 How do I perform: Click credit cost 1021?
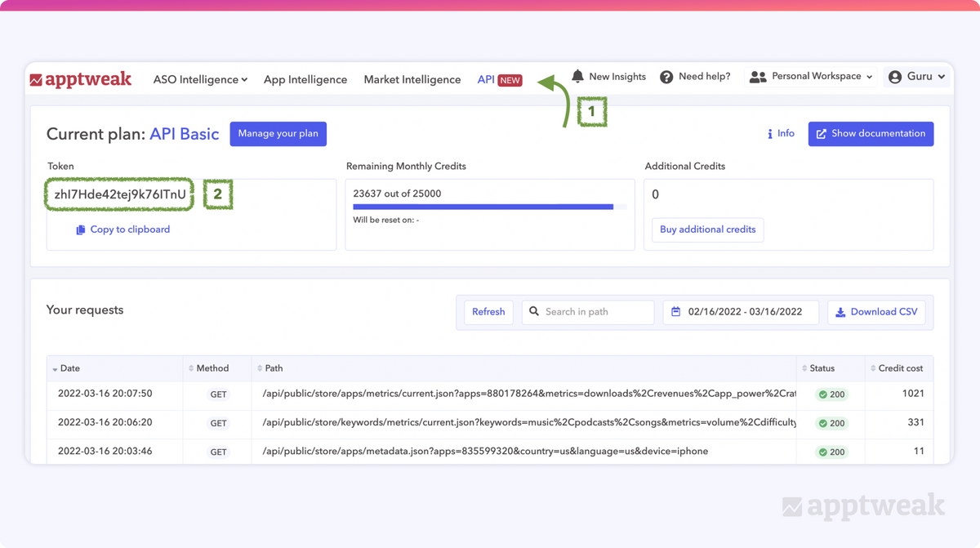(x=913, y=394)
